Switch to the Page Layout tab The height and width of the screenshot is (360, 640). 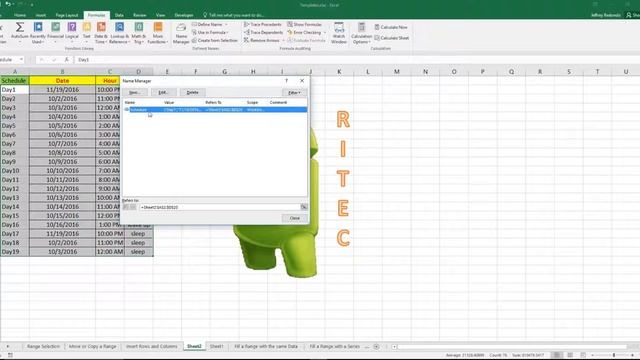point(67,15)
